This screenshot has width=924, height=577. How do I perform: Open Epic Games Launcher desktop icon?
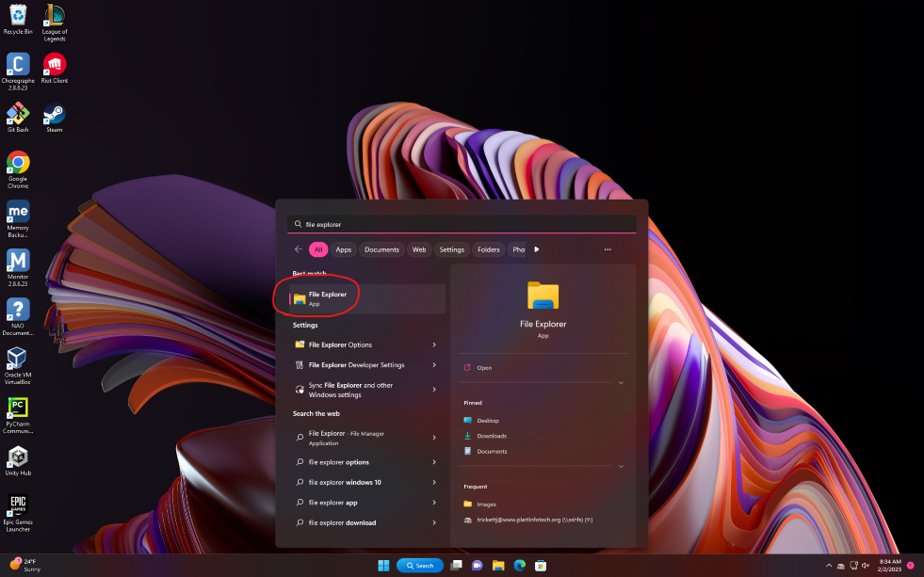pos(18,513)
